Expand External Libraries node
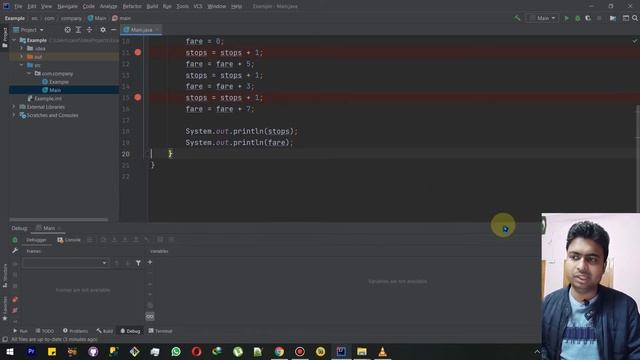Screen dimensions: 640x360 point(14,107)
